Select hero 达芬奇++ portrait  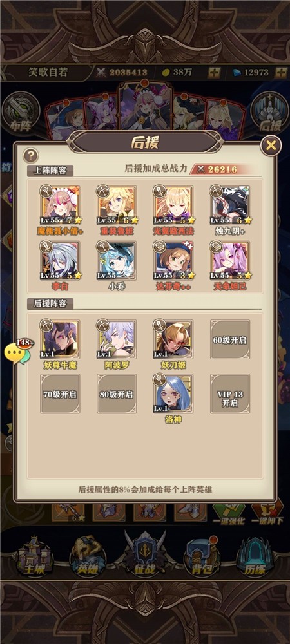pyautogui.click(x=173, y=260)
